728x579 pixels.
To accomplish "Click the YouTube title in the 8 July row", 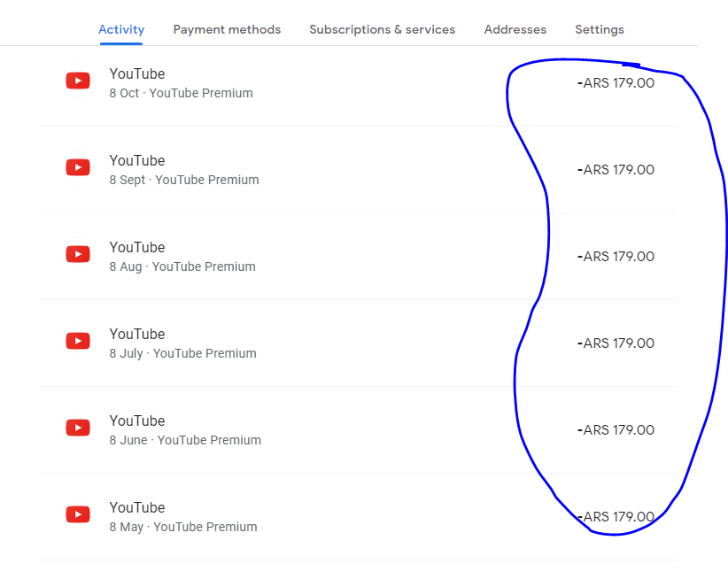I will (x=137, y=334).
